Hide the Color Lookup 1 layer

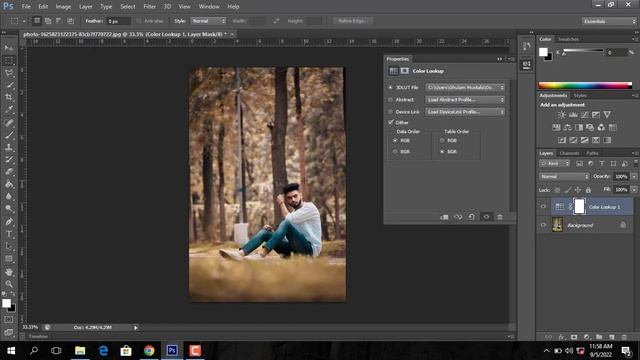(543, 207)
